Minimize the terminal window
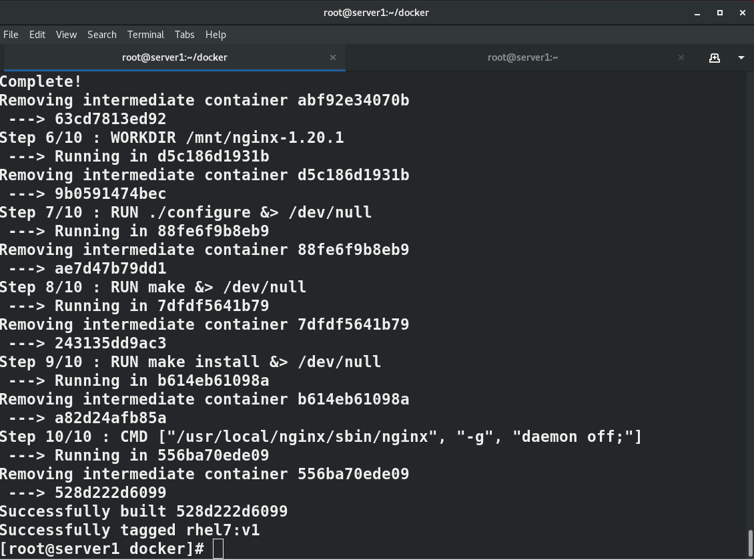The height and width of the screenshot is (560, 754). pyautogui.click(x=697, y=13)
